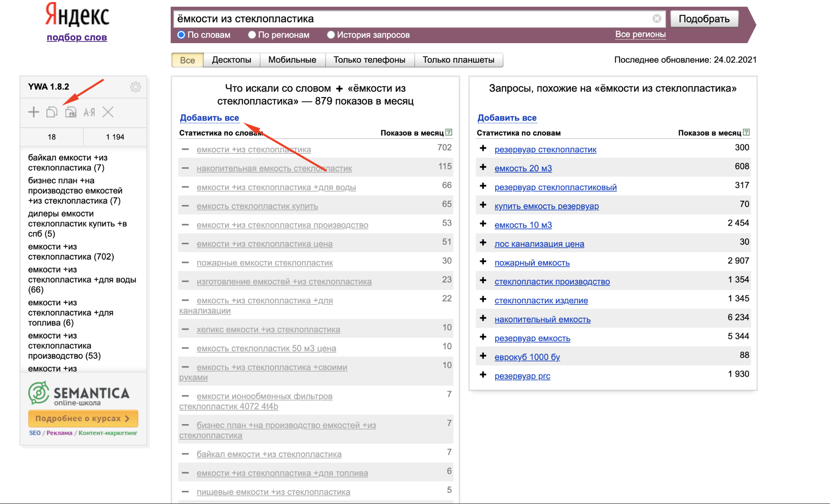Clear the YWA list with X icon

108,112
